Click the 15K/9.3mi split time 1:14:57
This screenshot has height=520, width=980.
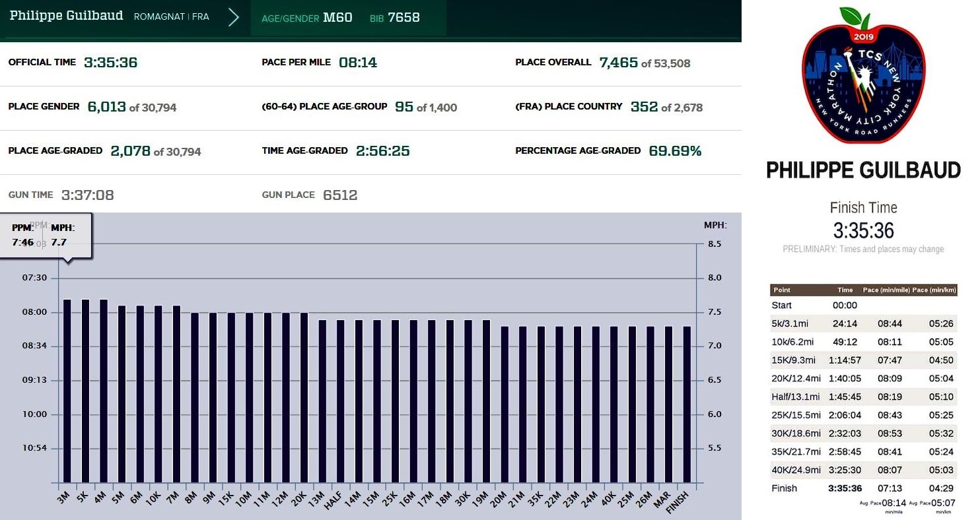845,360
